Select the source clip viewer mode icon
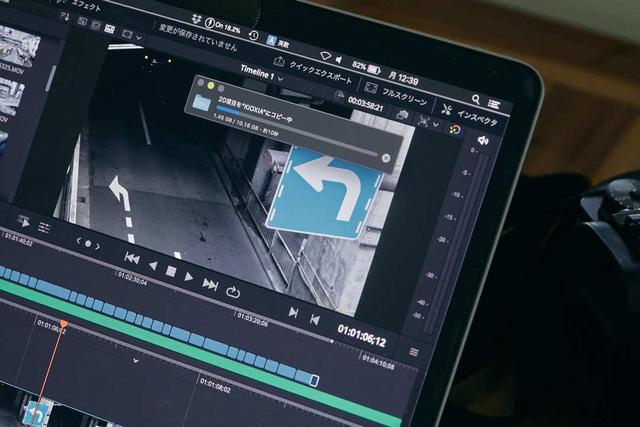The width and height of the screenshot is (640, 427). point(82,22)
